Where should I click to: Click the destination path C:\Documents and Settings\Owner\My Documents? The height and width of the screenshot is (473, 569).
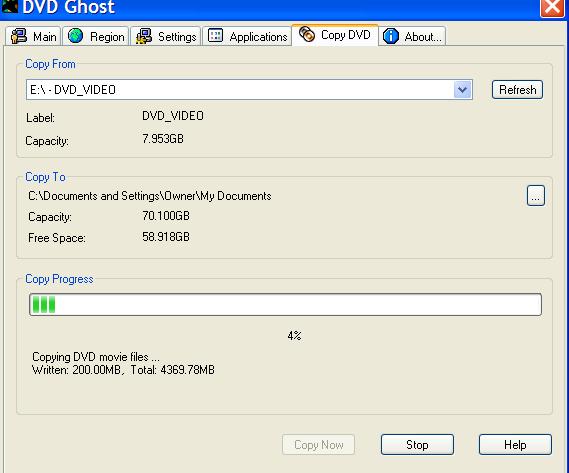pyautogui.click(x=150, y=196)
